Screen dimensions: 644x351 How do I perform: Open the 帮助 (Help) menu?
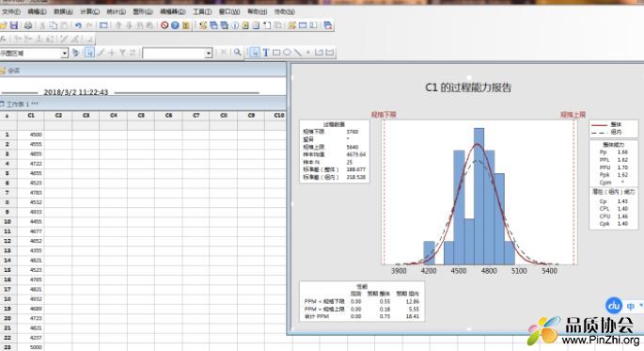pyautogui.click(x=257, y=11)
